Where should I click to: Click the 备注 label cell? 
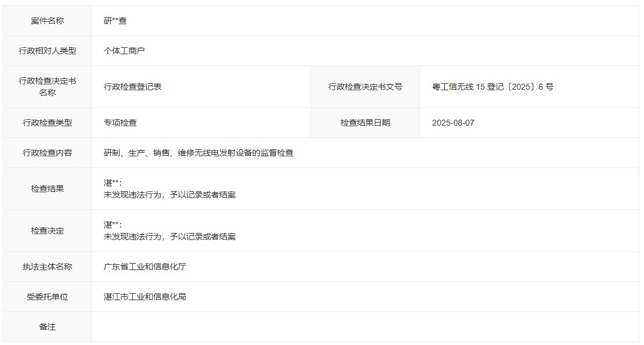[47, 327]
